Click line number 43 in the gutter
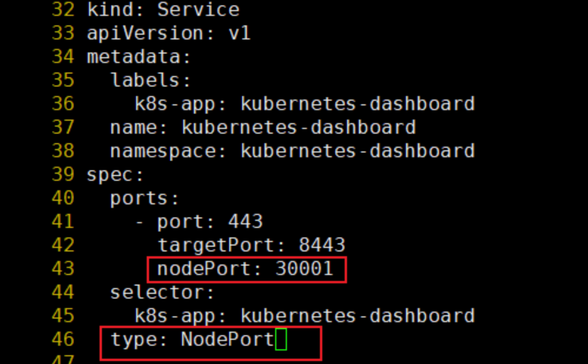The image size is (588, 364). click(63, 269)
